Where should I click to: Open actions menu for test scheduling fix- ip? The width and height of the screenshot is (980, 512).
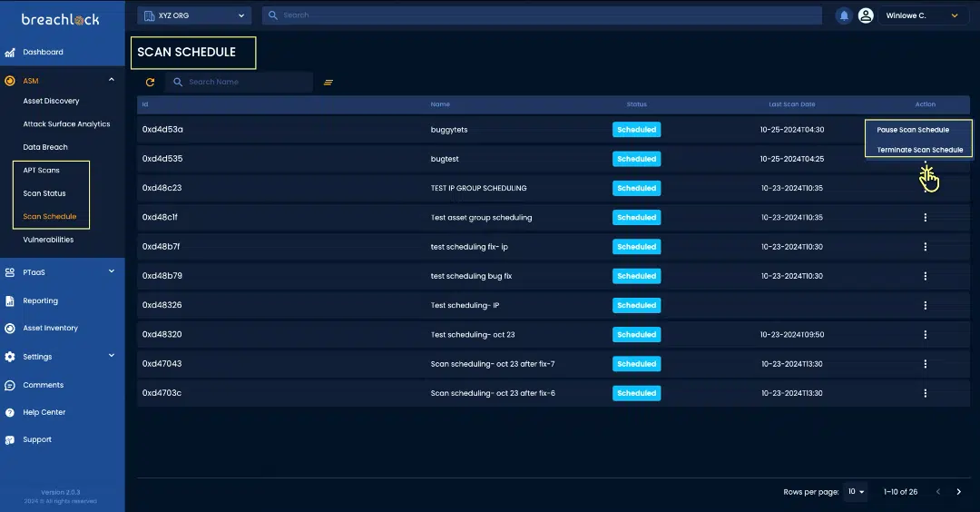(x=926, y=247)
